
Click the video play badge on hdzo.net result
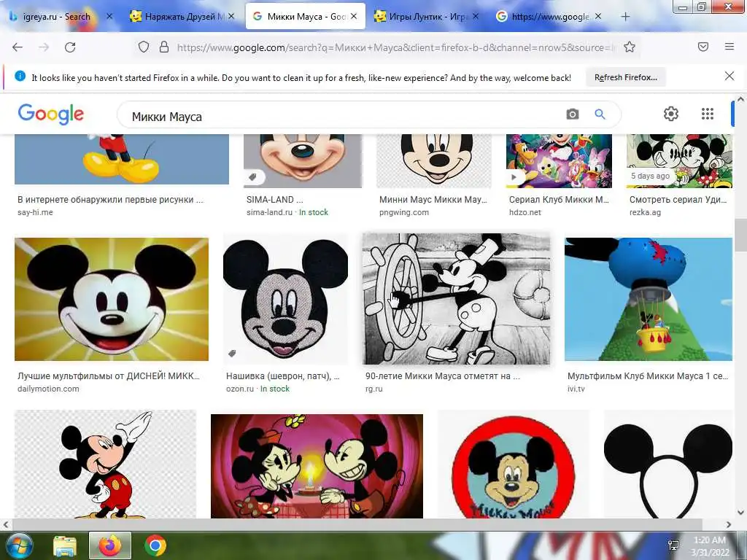(x=514, y=177)
